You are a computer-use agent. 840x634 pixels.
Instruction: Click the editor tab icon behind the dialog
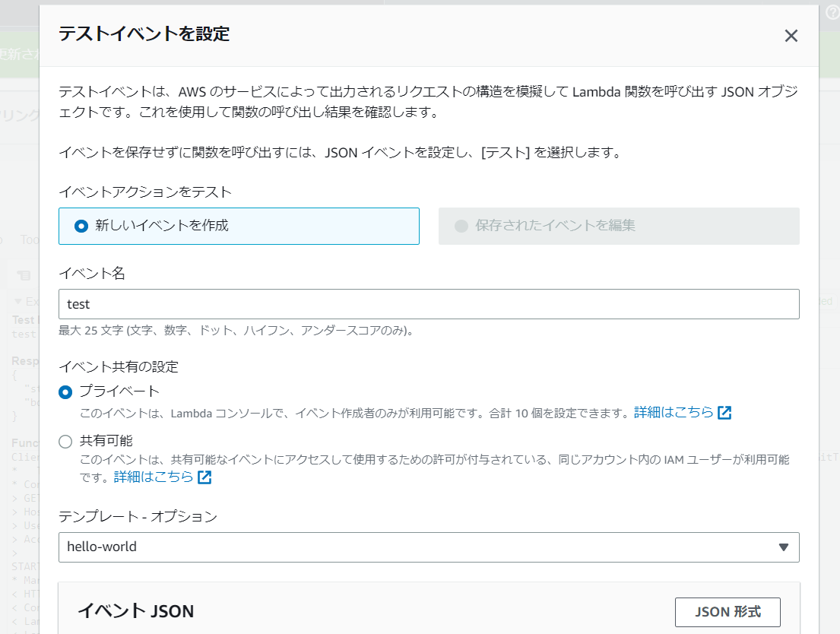(x=24, y=275)
